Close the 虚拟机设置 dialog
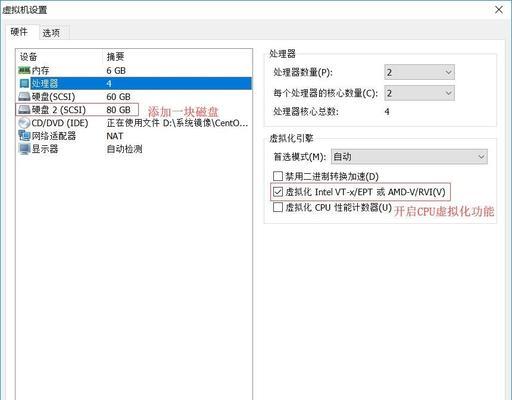Image resolution: width=512 pixels, height=400 pixels. [x=499, y=10]
